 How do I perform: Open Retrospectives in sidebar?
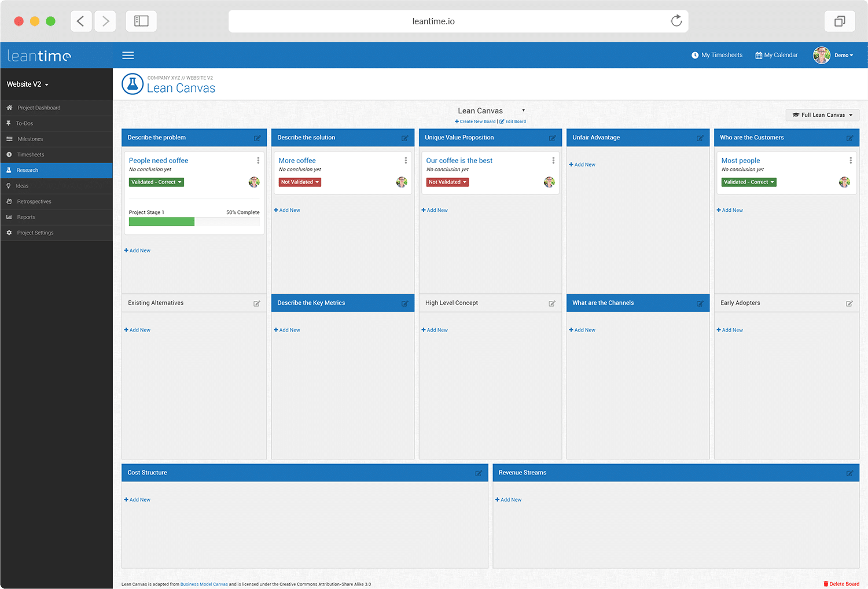56,201
